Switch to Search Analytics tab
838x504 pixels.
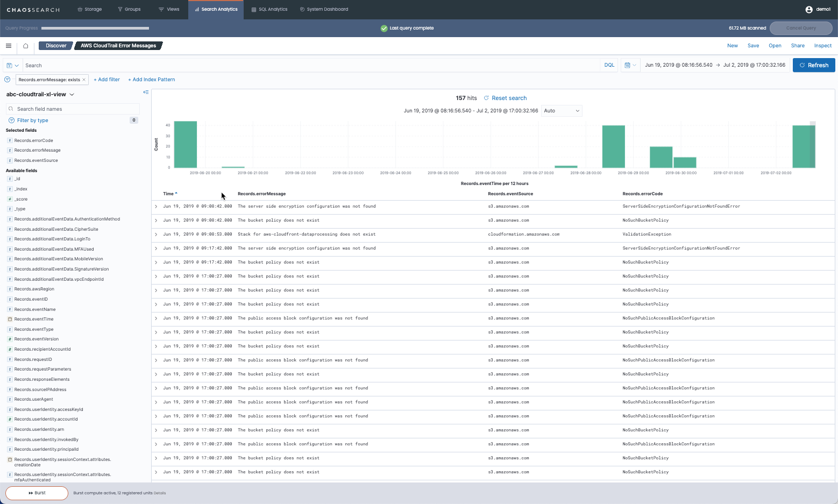click(x=216, y=9)
